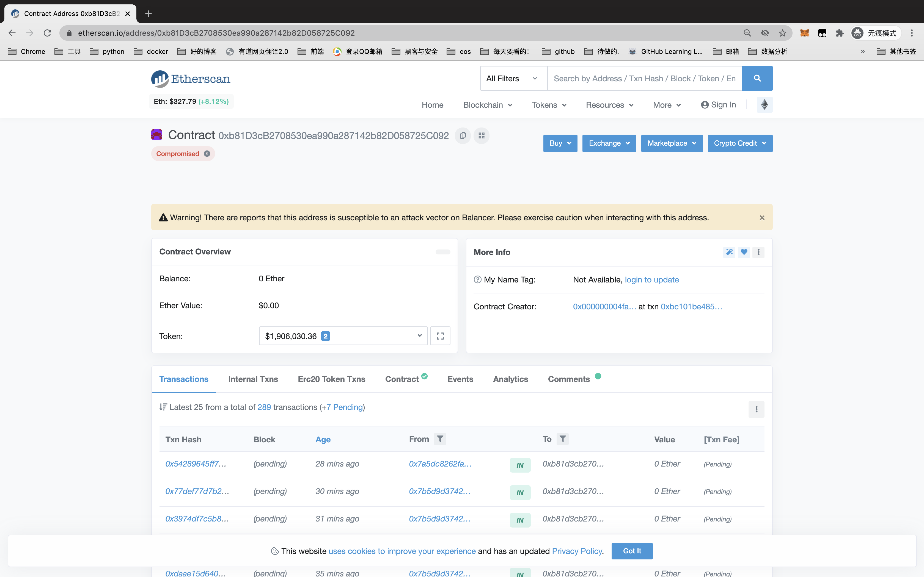Open the Blockchain navigation menu
The width and height of the screenshot is (924, 577).
[x=487, y=105]
